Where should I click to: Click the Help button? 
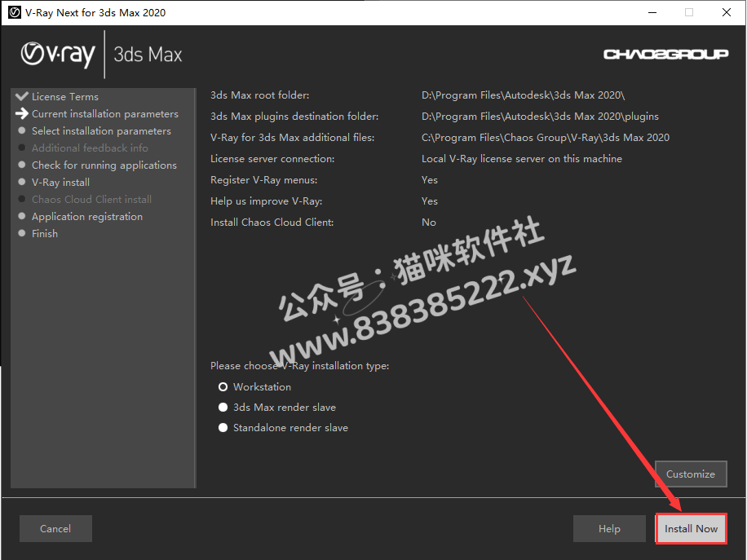609,528
